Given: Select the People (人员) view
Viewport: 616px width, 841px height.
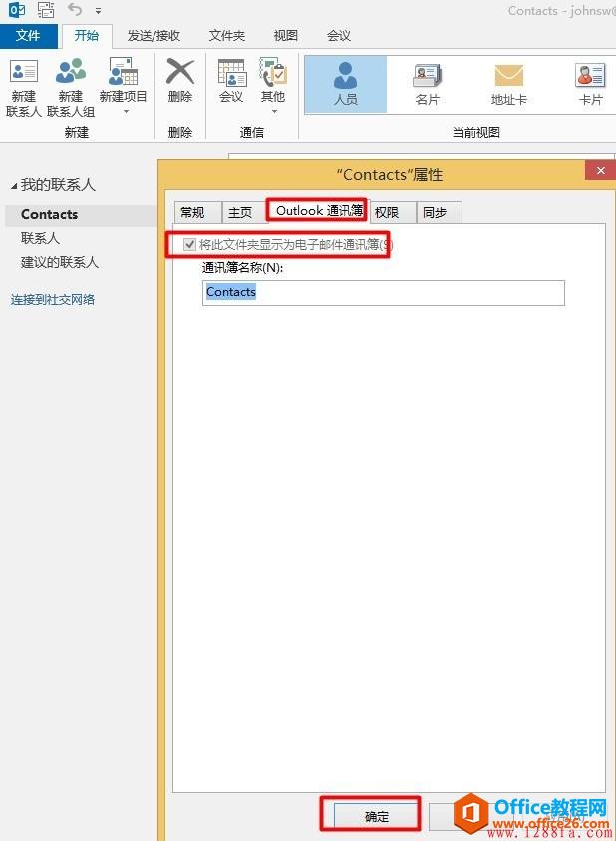Looking at the screenshot, I should pos(346,85).
